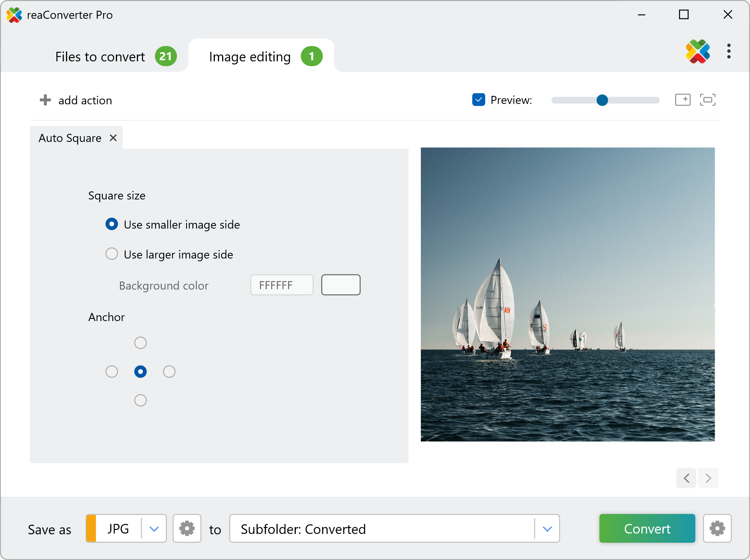Expand the JPG output format dropdown

click(x=154, y=529)
